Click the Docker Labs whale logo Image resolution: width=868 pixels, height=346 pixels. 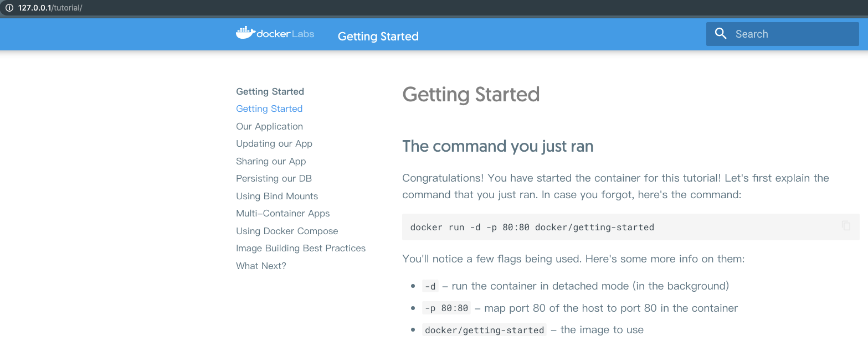click(245, 33)
